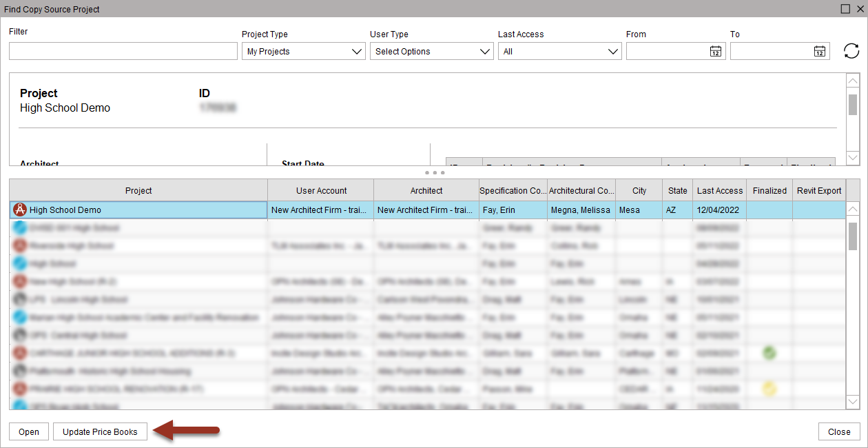868x448 pixels.
Task: Open the calendar picker in the To field
Action: pos(820,50)
